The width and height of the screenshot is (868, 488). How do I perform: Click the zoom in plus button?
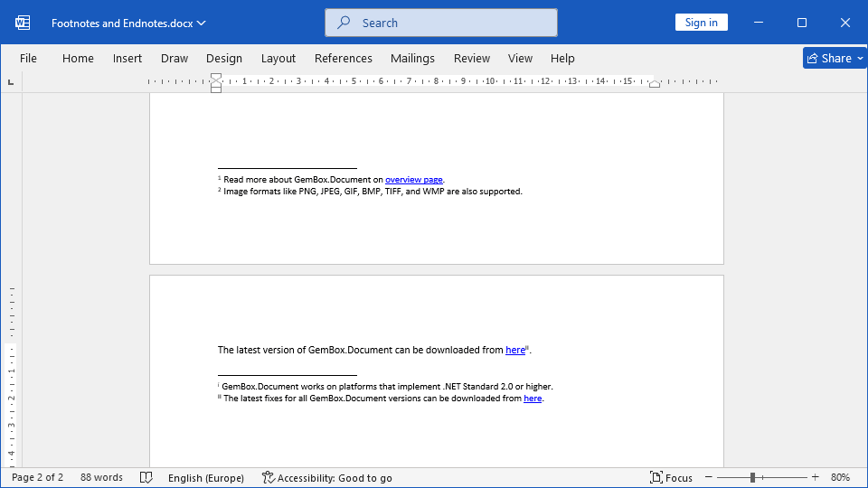(x=815, y=477)
